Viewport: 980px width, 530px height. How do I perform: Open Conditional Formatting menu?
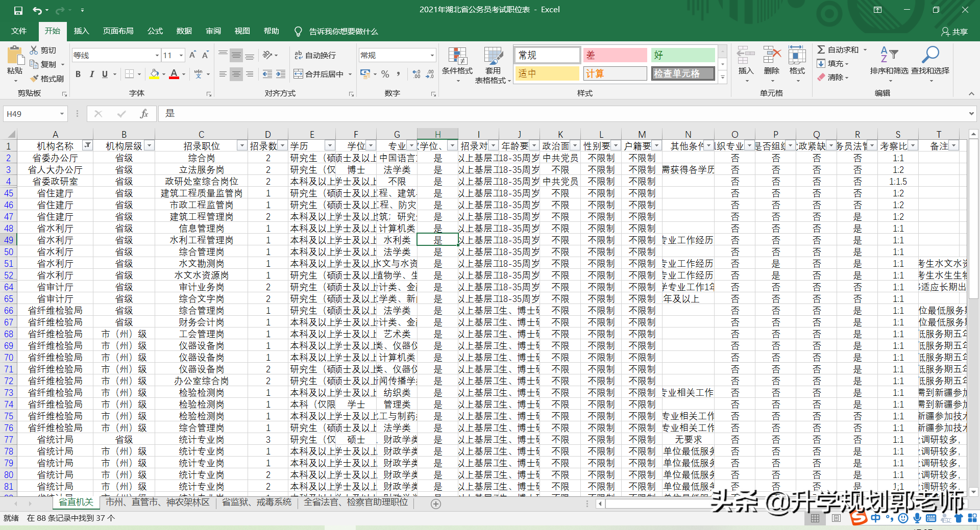coord(457,62)
